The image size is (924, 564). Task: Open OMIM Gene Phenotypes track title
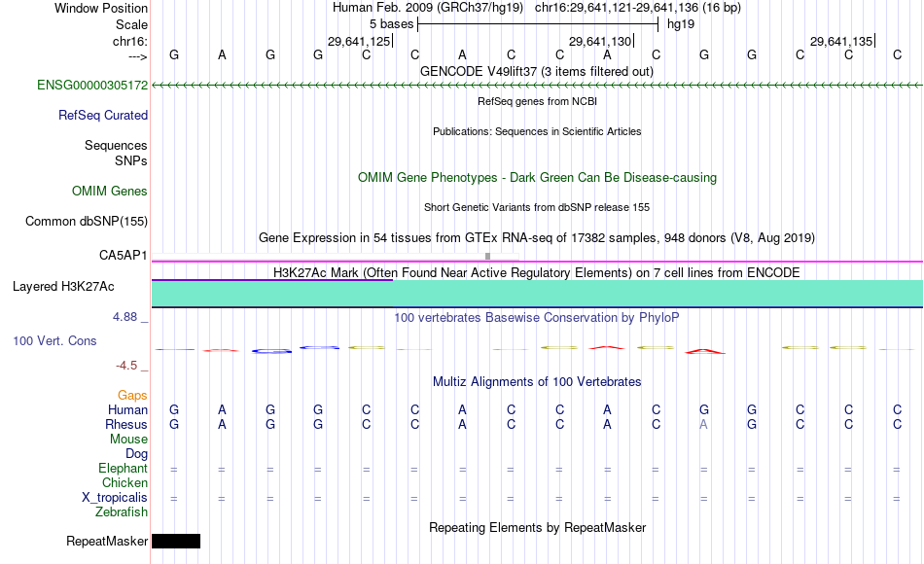[x=537, y=177]
